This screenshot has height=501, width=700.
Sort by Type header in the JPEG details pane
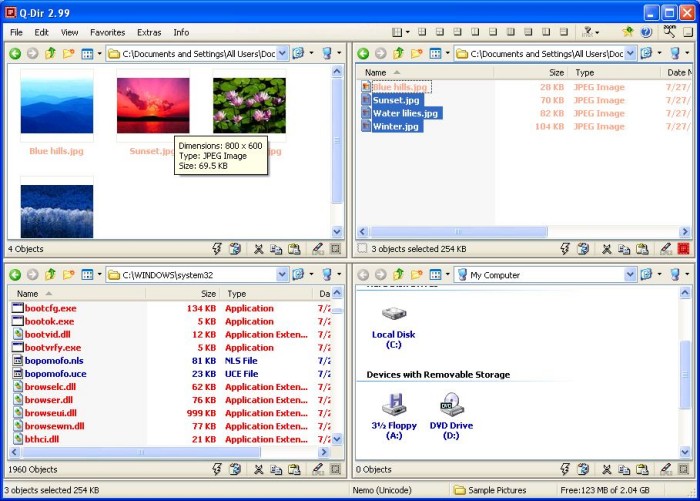tap(614, 72)
